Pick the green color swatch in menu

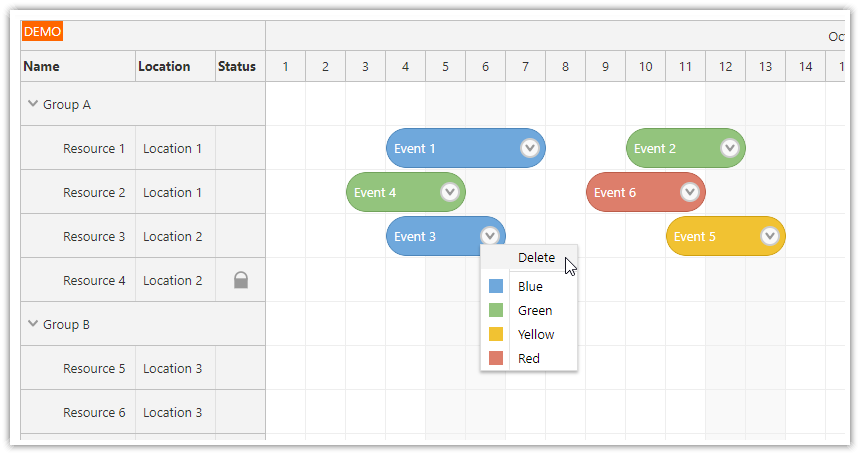496,311
